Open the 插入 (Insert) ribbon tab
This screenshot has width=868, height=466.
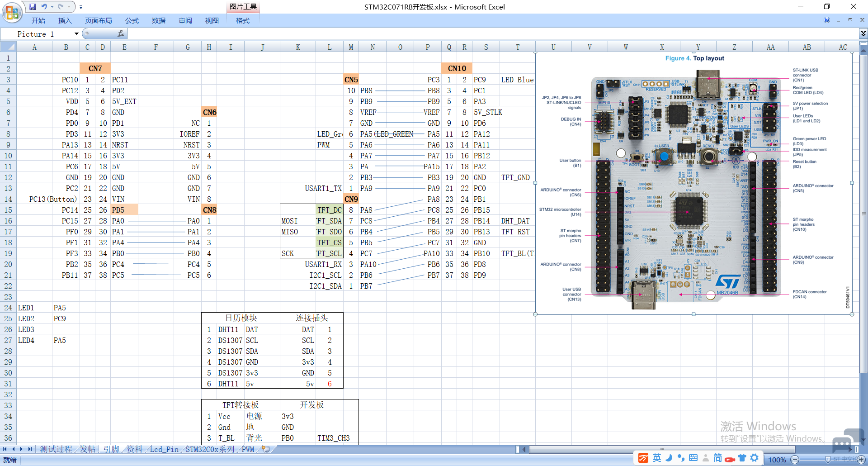pyautogui.click(x=65, y=21)
